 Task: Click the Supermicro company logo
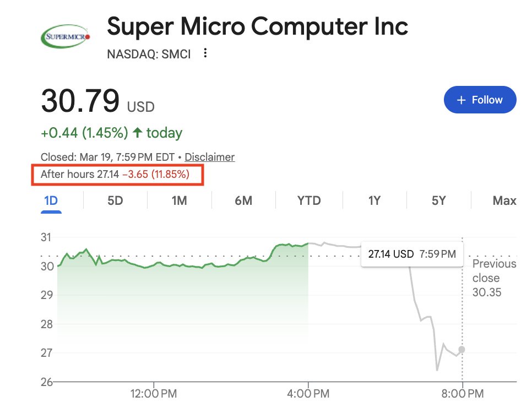pyautogui.click(x=66, y=37)
